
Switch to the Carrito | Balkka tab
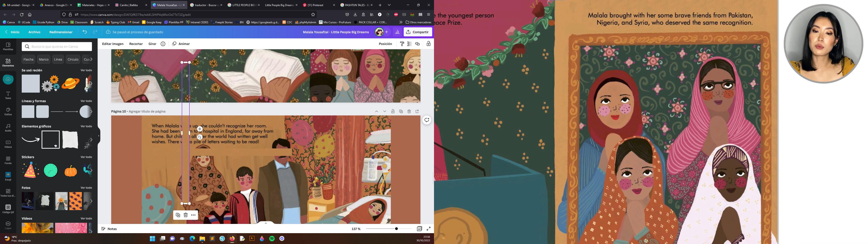click(x=131, y=5)
